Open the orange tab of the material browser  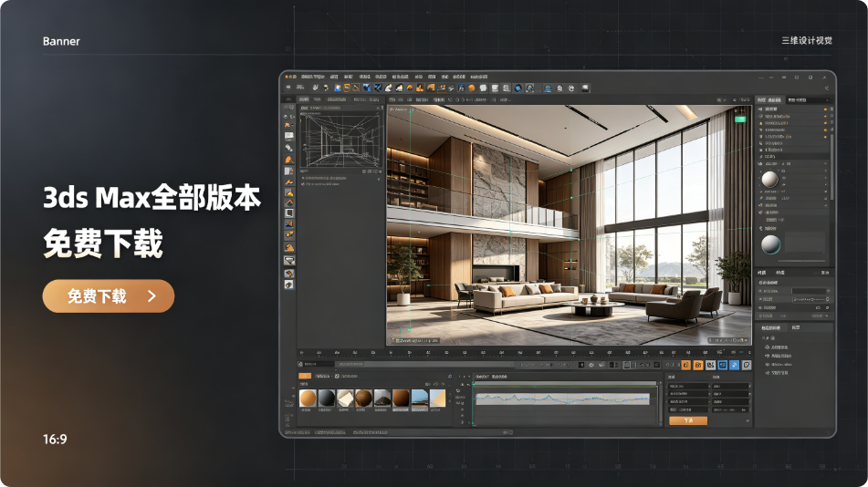click(x=305, y=376)
